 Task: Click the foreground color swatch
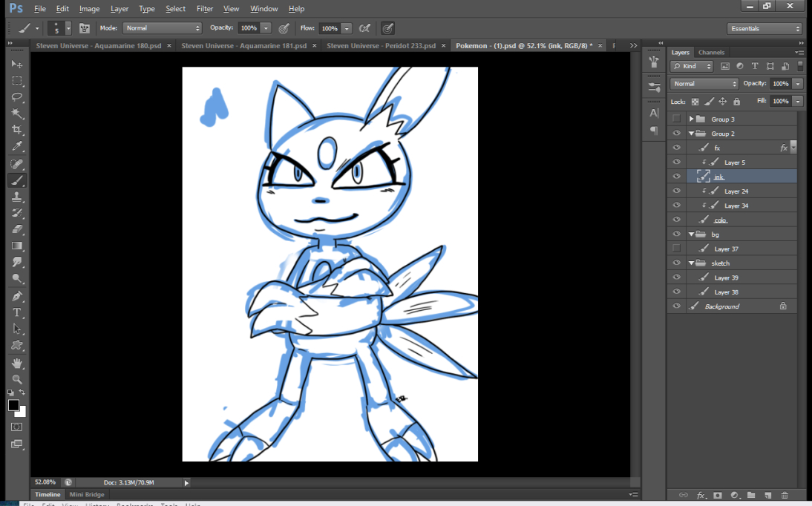click(13, 405)
